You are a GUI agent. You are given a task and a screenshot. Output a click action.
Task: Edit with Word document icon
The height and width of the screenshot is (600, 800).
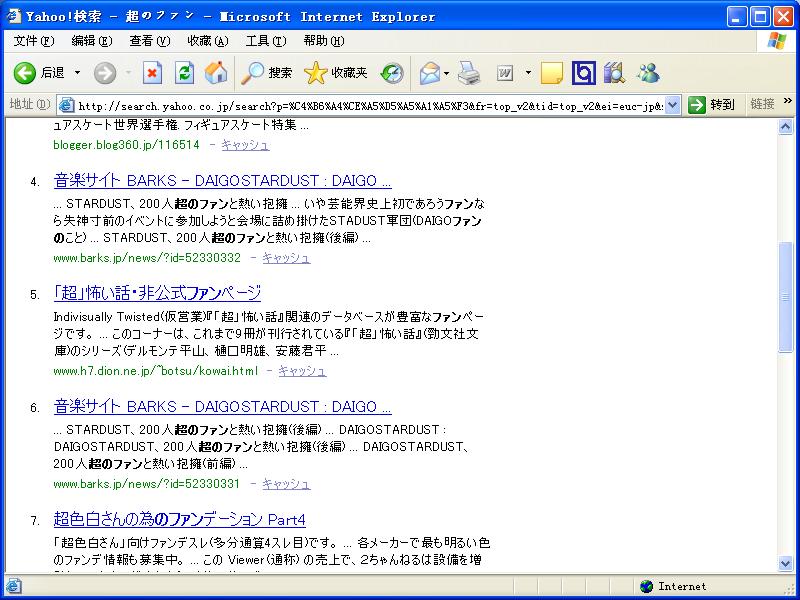tap(505, 73)
